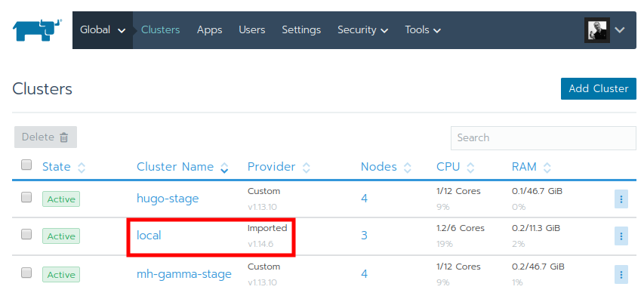Click the user avatar picture
The image size is (644, 299).
[x=596, y=30]
